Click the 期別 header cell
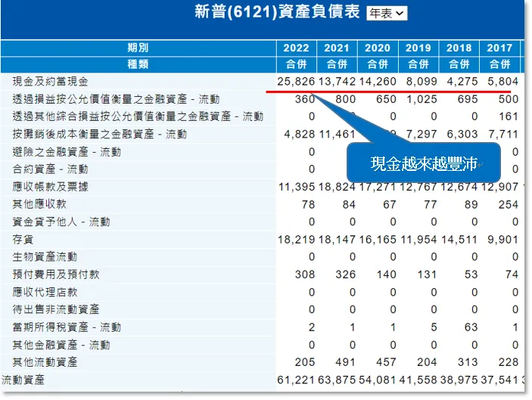Image resolution: width=532 pixels, height=400 pixels. (138, 48)
